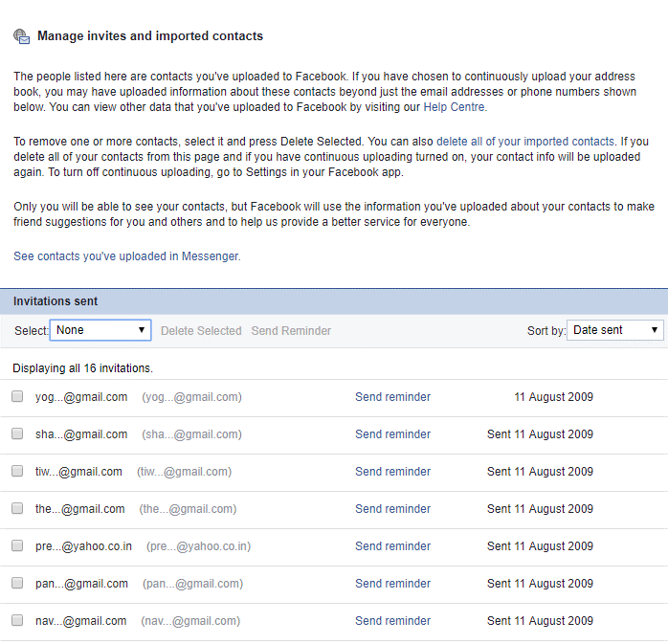Send reminder to pan...@gmail.com
This screenshot has height=644, width=668.
pos(392,584)
